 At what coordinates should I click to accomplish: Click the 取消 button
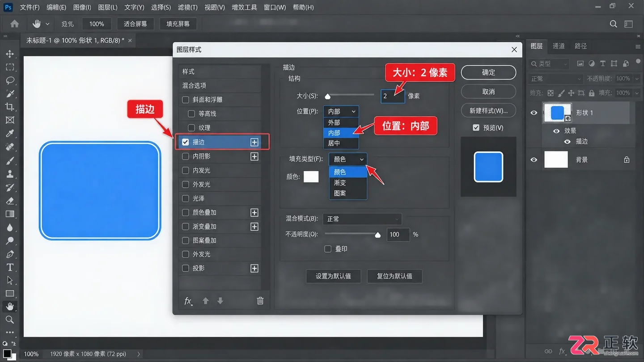pyautogui.click(x=488, y=92)
